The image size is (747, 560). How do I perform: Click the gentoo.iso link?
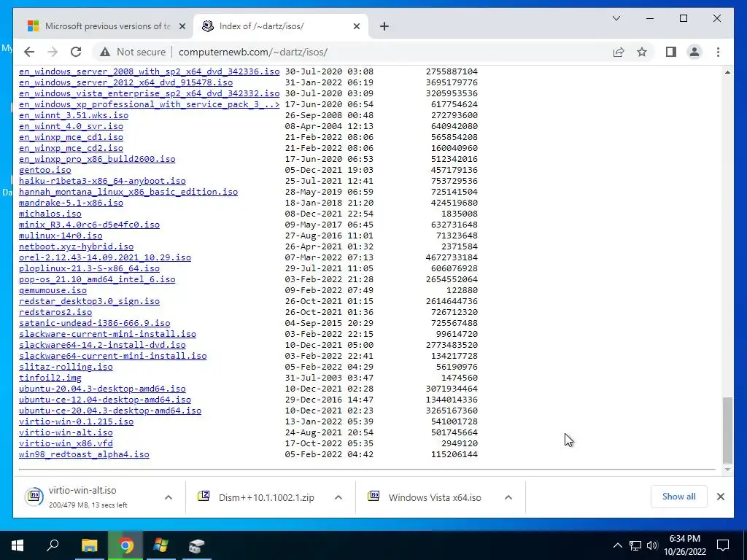[44, 170]
